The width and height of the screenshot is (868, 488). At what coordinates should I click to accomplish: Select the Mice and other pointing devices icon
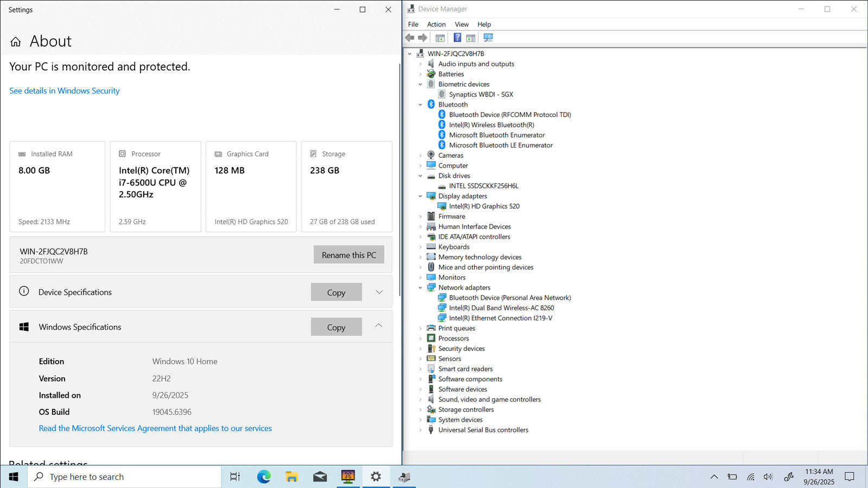[x=431, y=267]
